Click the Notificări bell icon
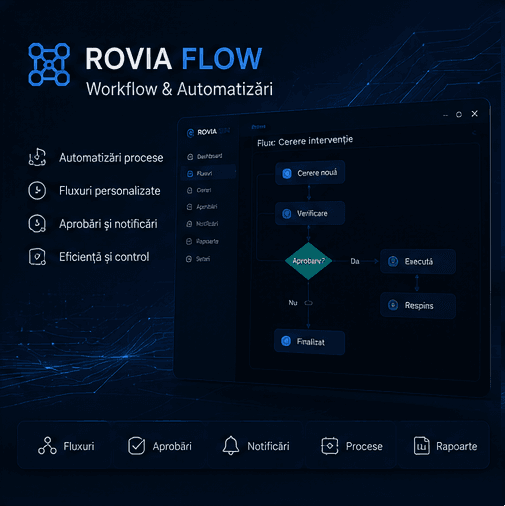The width and height of the screenshot is (505, 506). point(231,446)
